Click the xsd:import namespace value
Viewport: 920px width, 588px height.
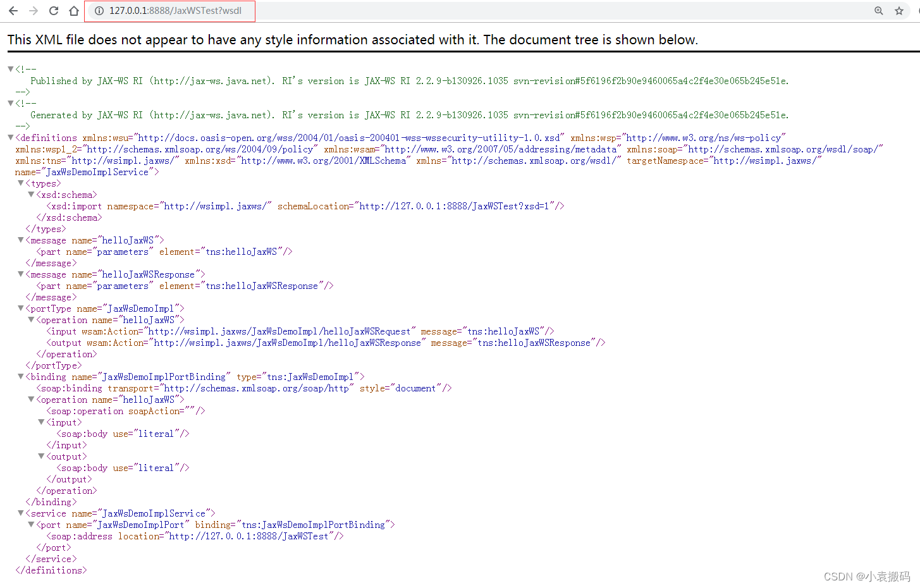215,206
